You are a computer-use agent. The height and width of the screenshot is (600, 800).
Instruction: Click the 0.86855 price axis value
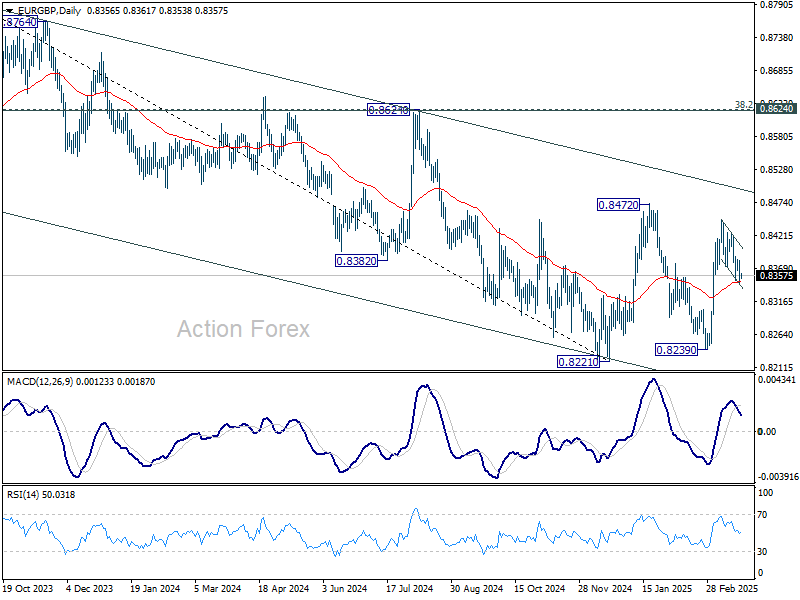coord(777,71)
